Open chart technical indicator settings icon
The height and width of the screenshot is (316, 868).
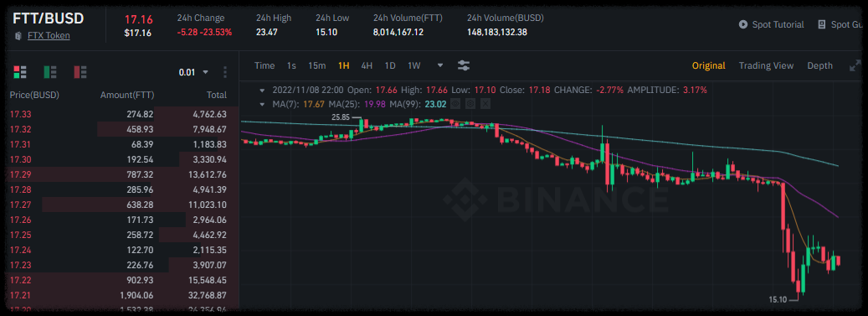pyautogui.click(x=464, y=65)
